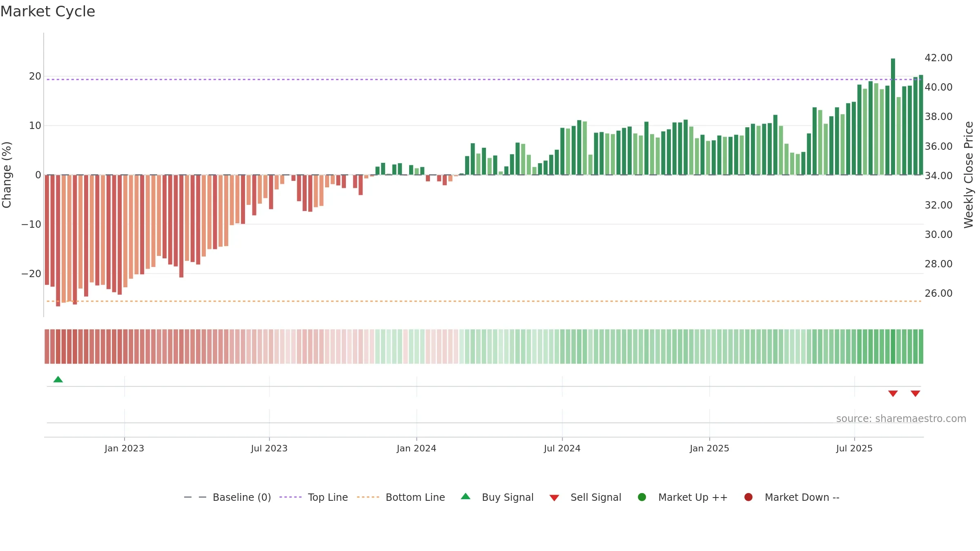Click the −10 change axis label
The width and height of the screenshot is (980, 551).
click(31, 224)
